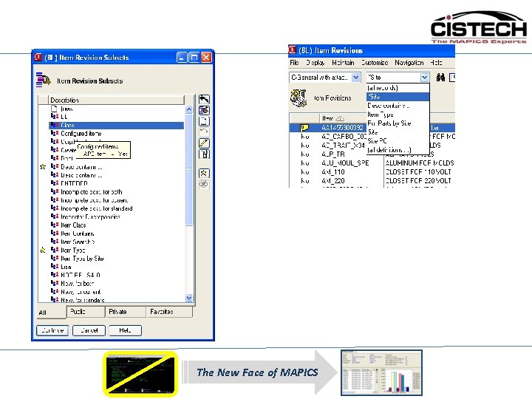The width and height of the screenshot is (532, 399).
Task: Click the subset icon beside Lisa
Action: pyautogui.click(x=55, y=266)
